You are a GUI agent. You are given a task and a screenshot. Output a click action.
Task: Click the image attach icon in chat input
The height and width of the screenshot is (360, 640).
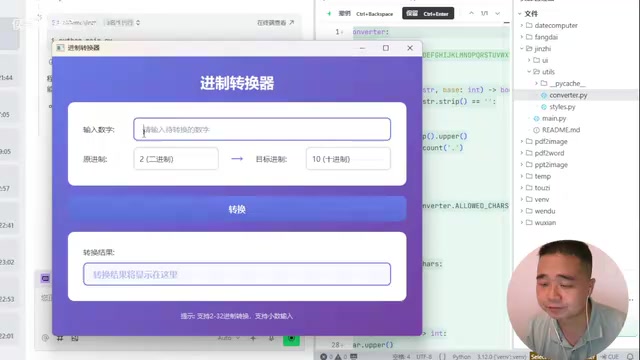coord(75,338)
